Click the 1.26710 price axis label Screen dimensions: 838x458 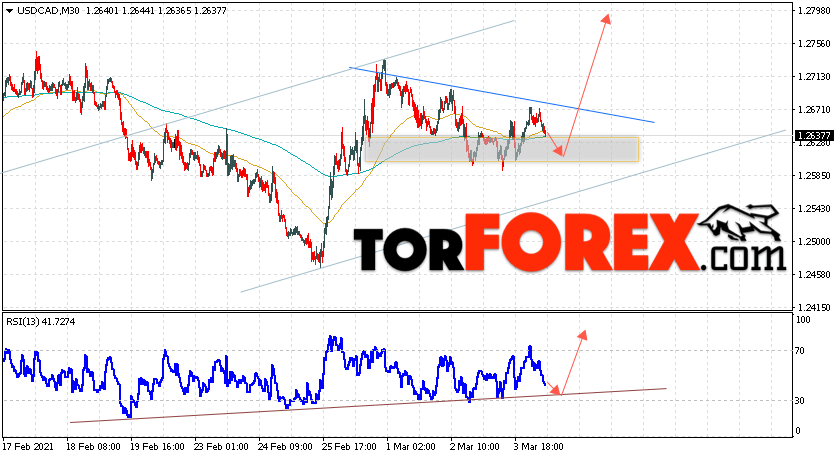(x=814, y=110)
